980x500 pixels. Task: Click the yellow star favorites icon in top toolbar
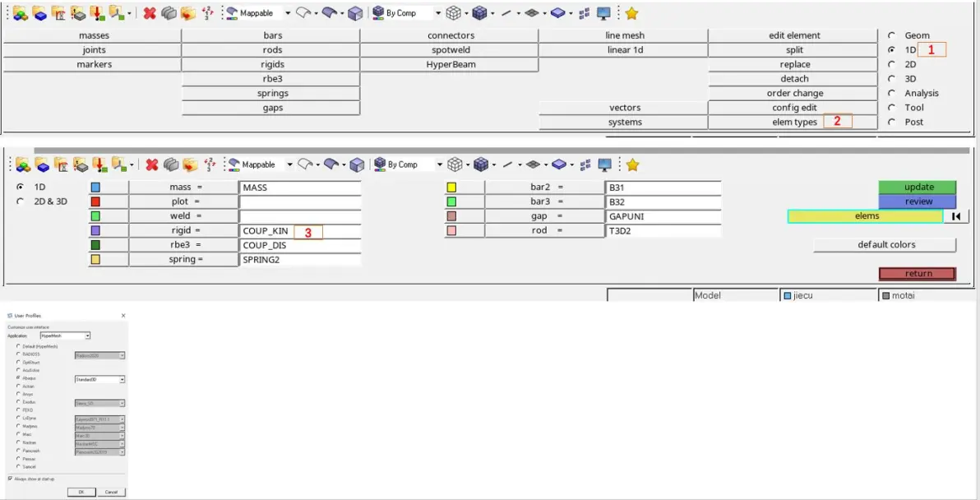pyautogui.click(x=632, y=13)
